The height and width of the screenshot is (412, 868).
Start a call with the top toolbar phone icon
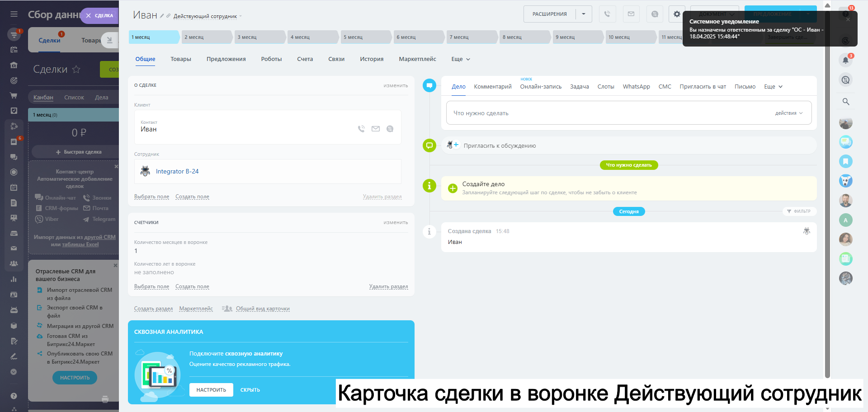[x=607, y=14]
